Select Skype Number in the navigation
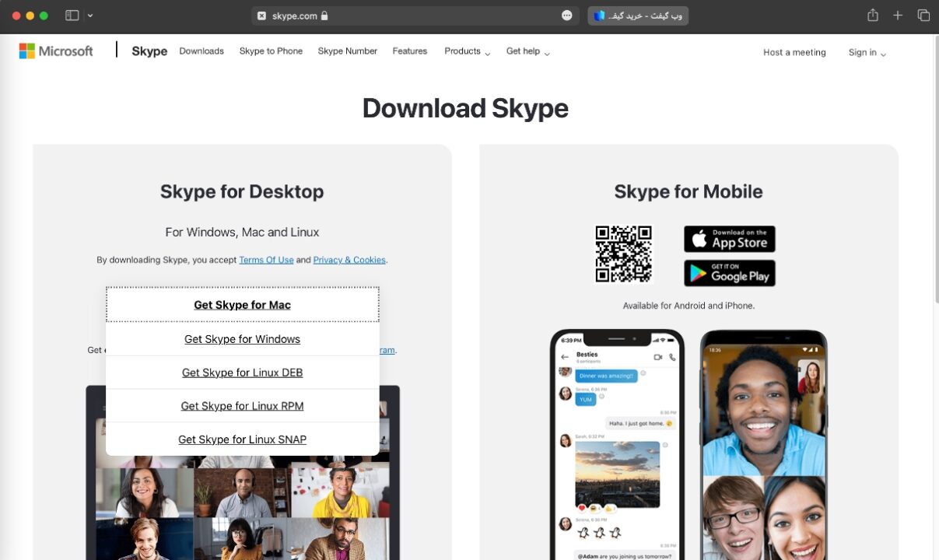Viewport: 939px width, 560px height. click(348, 51)
